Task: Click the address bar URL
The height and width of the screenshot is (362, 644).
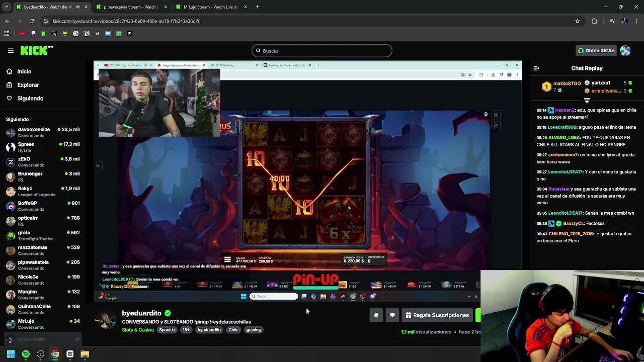Action: coord(126,21)
